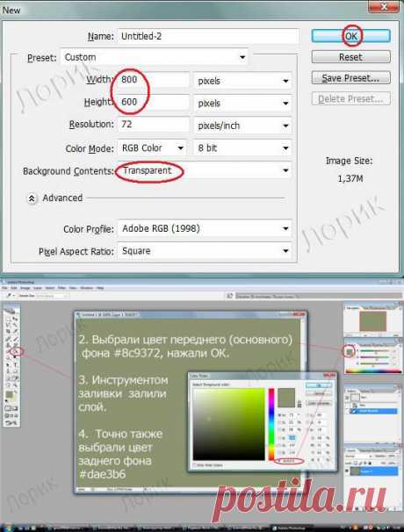Click the hex color field in picker
The image size is (404, 532).
click(x=291, y=461)
